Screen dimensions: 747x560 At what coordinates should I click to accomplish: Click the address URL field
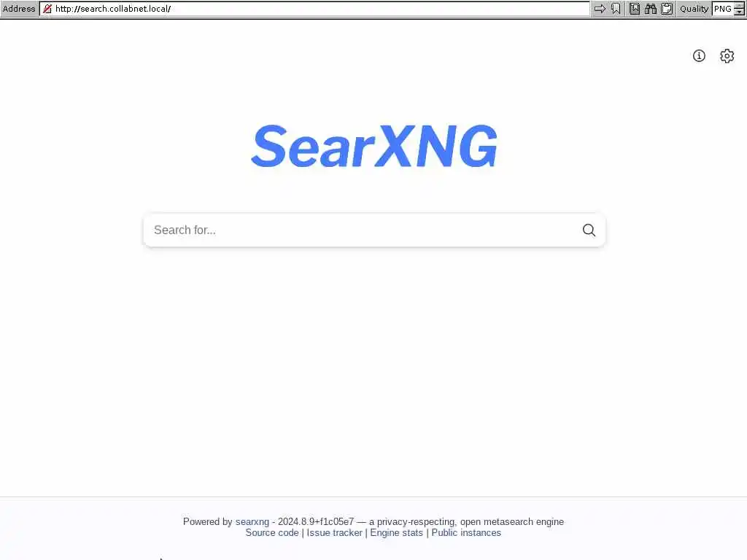click(315, 9)
